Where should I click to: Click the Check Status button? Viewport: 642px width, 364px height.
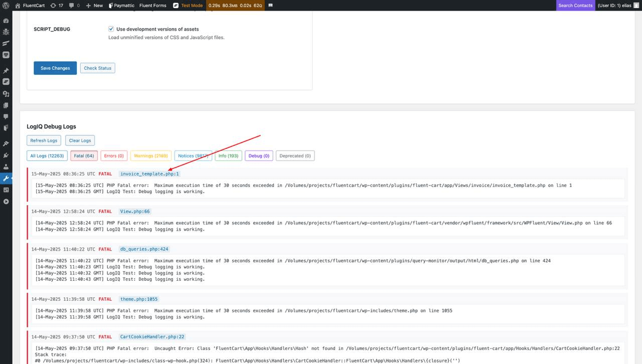coord(97,68)
